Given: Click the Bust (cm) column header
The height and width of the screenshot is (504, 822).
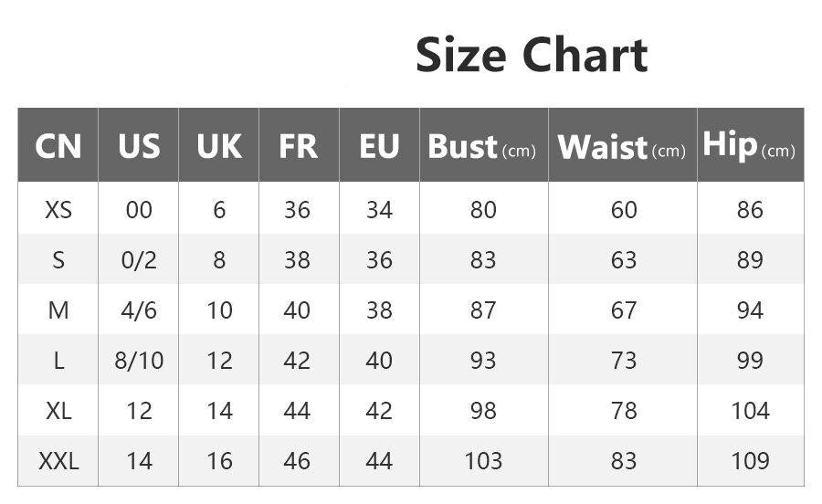Looking at the screenshot, I should 482,147.
